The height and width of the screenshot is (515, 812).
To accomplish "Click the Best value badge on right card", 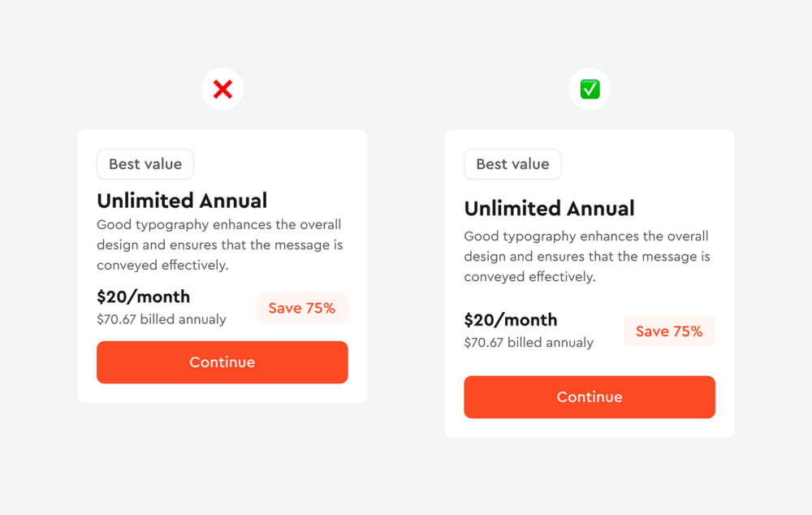I will 512,164.
